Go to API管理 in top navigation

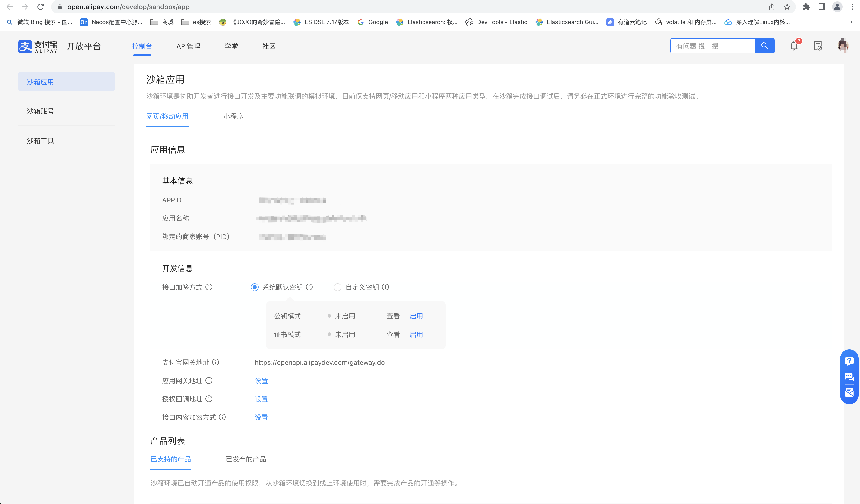coord(188,46)
